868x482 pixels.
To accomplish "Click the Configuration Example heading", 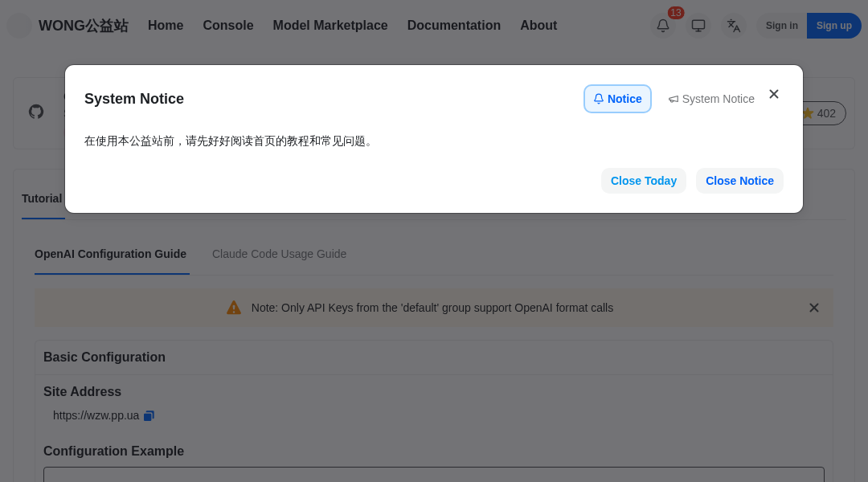I will point(113,451).
